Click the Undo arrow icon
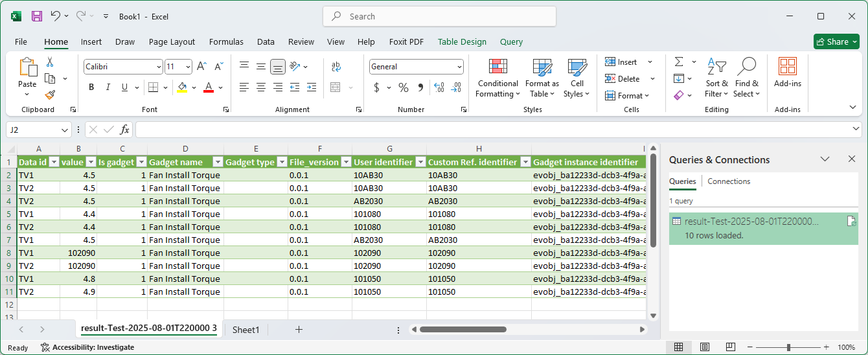The width and height of the screenshot is (868, 355). pos(56,16)
